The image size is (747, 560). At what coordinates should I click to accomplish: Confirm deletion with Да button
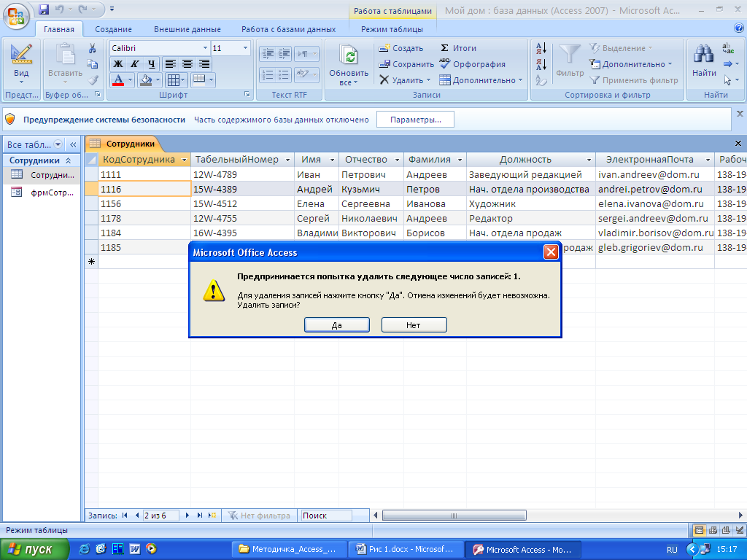click(x=337, y=325)
